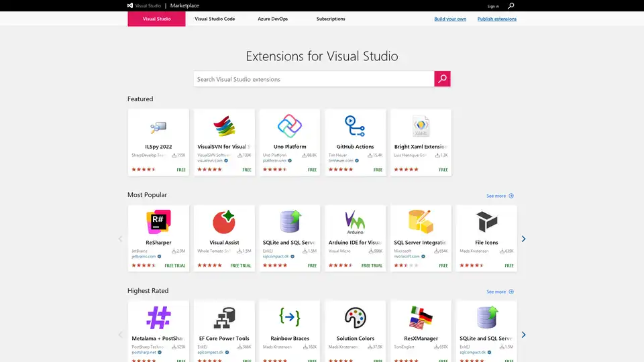Switch to the Visual Studio Code tab

[215, 19]
